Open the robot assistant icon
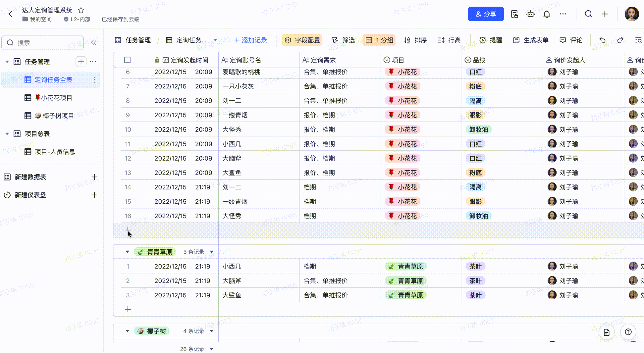The image size is (644, 353). (x=530, y=14)
